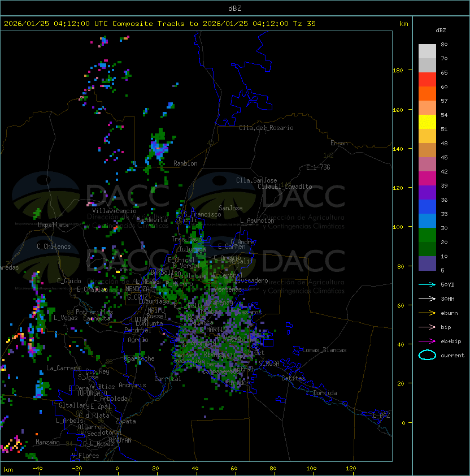Screen dimensions: 470x476
Task: Click the cyan 'current' ellipse legend icon
Action: pos(427,355)
